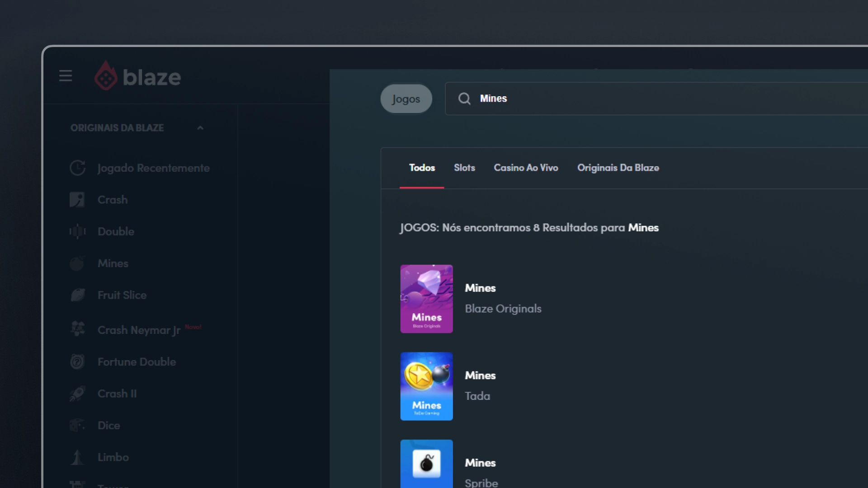The height and width of the screenshot is (488, 868).
Task: Open Double from the sidebar
Action: [x=116, y=231]
